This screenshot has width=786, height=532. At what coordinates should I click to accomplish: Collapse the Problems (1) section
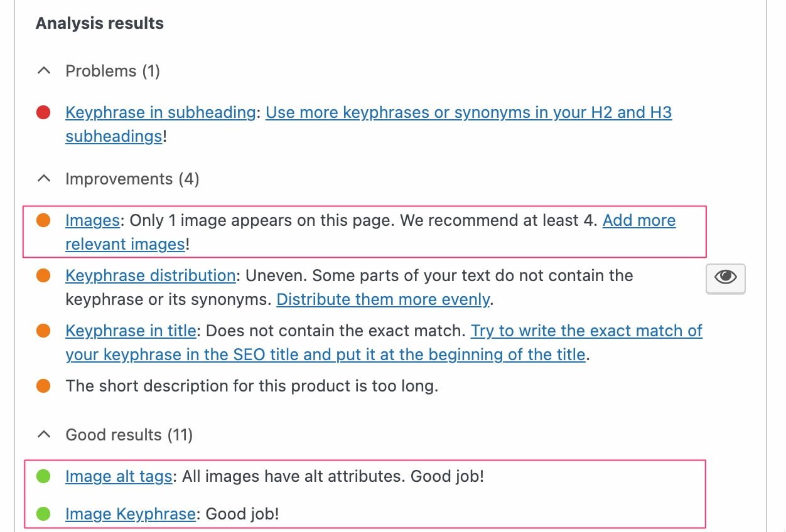pyautogui.click(x=44, y=72)
